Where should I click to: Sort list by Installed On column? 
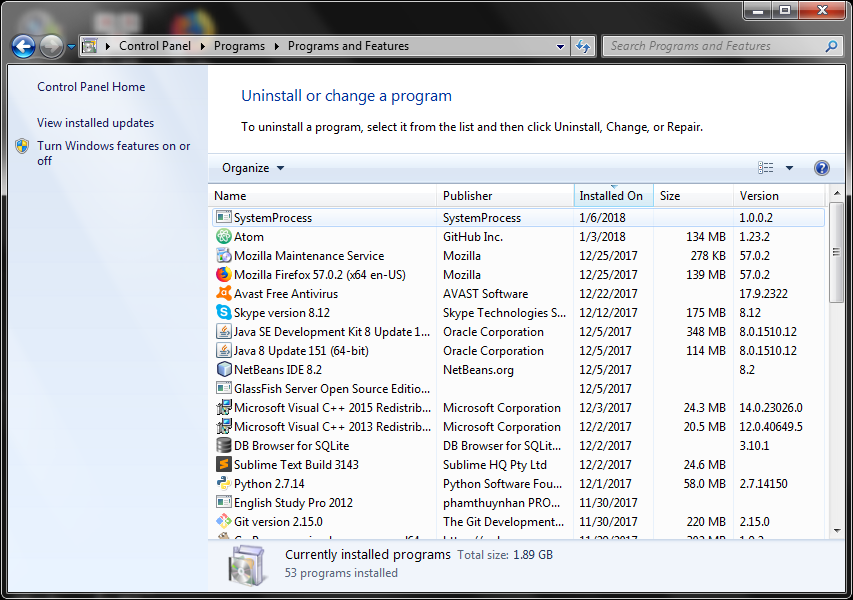pos(614,196)
